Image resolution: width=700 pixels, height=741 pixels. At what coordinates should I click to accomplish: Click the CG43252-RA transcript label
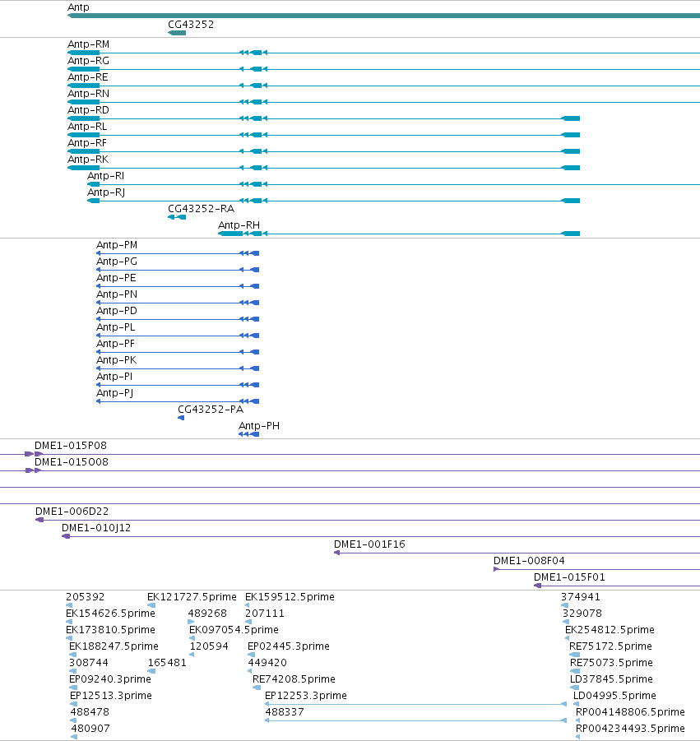(202, 209)
